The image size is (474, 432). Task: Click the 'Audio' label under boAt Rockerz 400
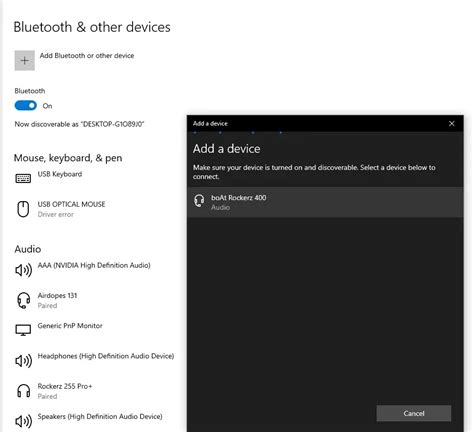[x=220, y=207]
